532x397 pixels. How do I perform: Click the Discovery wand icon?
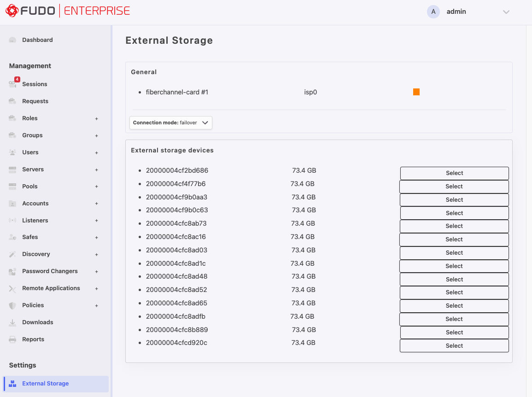(12, 254)
